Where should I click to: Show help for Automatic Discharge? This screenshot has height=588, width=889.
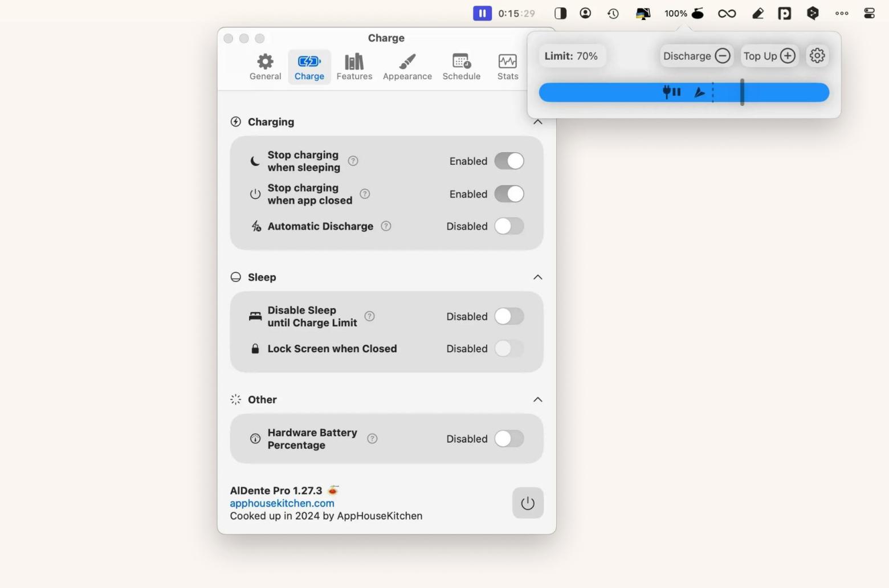pyautogui.click(x=386, y=226)
